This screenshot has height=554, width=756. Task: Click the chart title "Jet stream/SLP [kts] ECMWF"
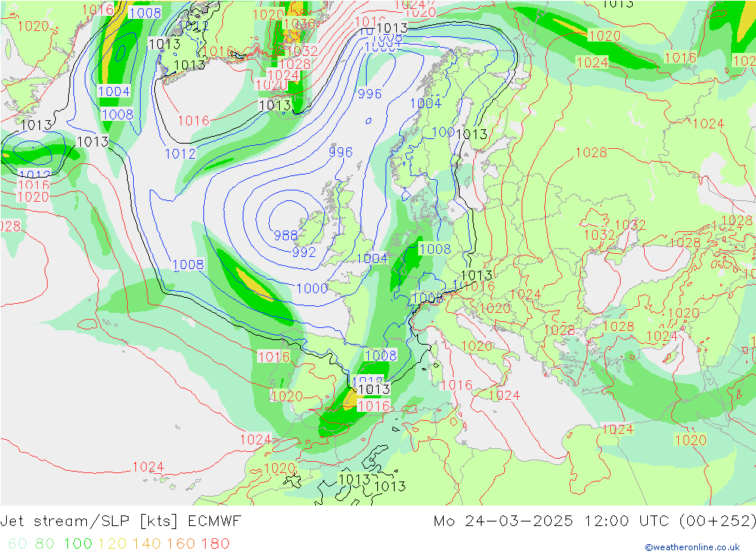pos(120,522)
